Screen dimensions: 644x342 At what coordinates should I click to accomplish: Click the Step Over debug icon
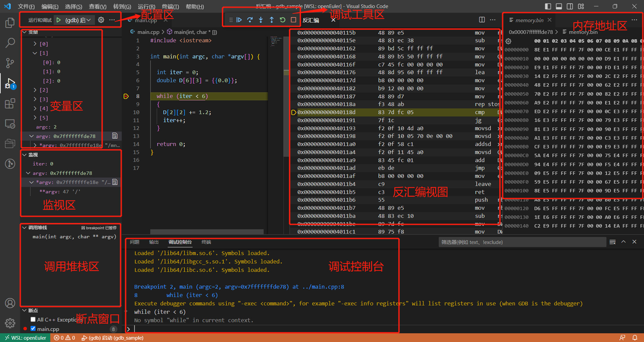250,19
